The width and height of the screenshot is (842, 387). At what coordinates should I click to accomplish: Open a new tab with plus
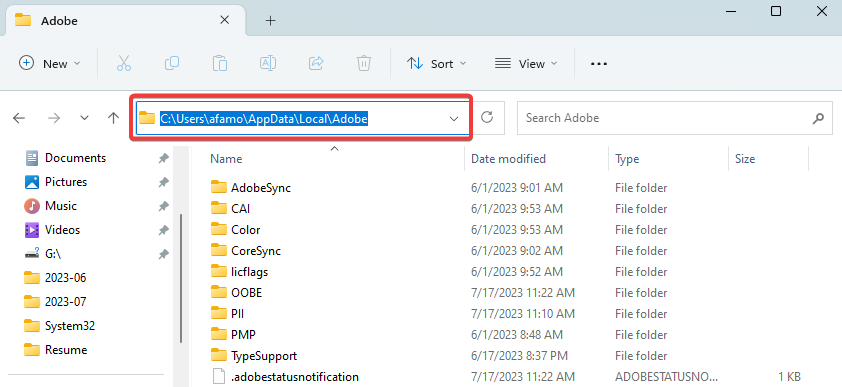pos(271,21)
